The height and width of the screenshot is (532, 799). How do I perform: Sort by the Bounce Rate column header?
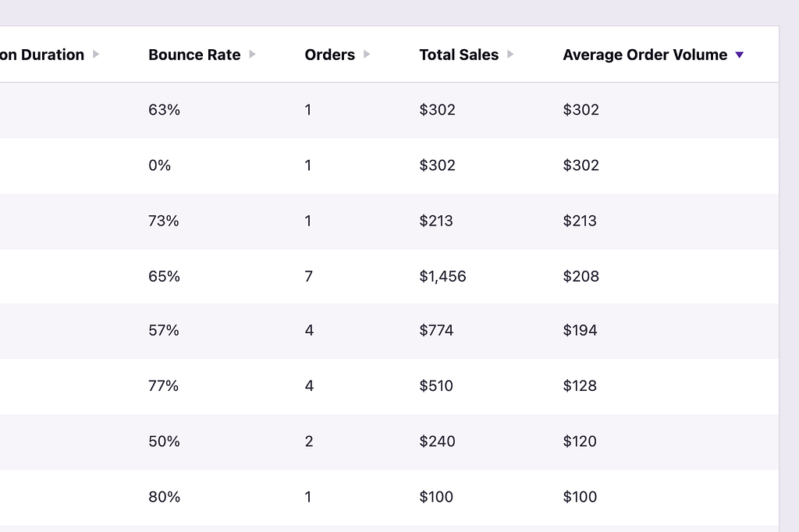tap(194, 55)
